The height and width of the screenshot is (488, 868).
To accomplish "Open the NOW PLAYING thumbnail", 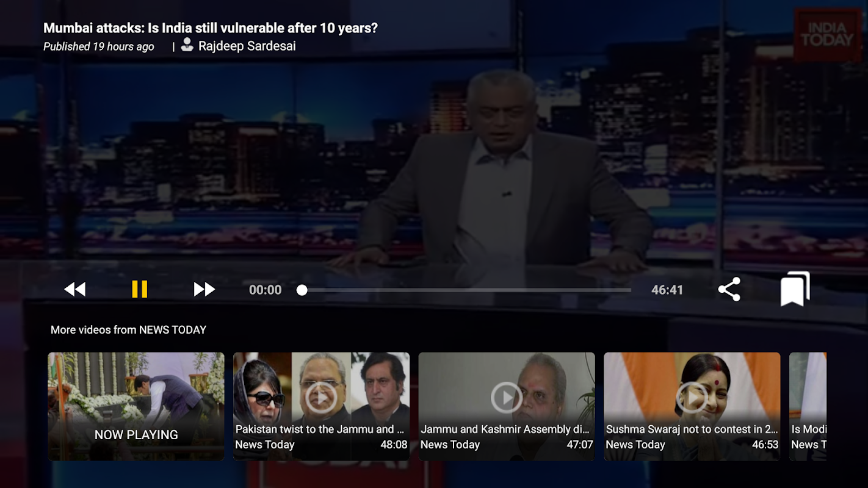I will tap(136, 406).
